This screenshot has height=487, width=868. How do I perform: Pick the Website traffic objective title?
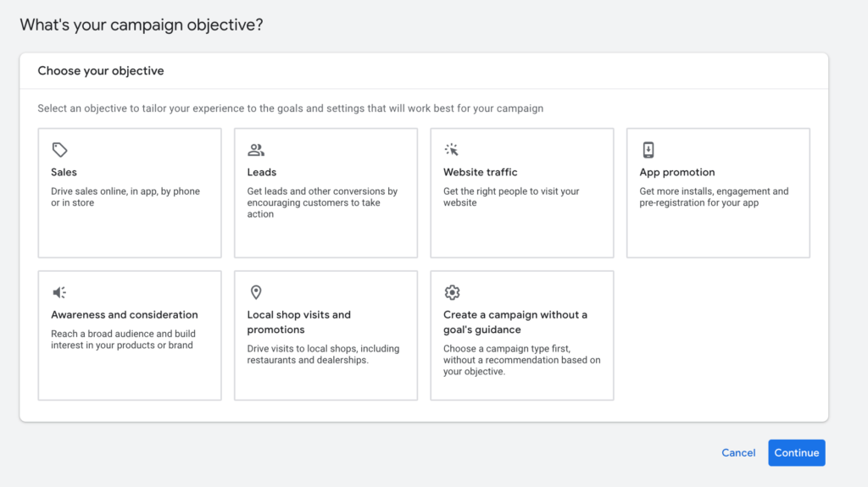pyautogui.click(x=480, y=172)
